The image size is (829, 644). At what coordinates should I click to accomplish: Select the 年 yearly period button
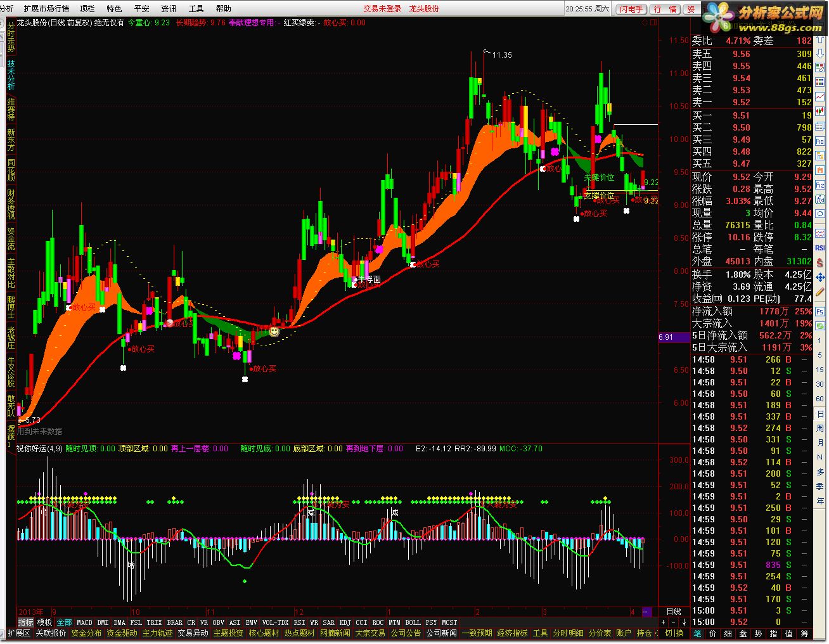819,501
